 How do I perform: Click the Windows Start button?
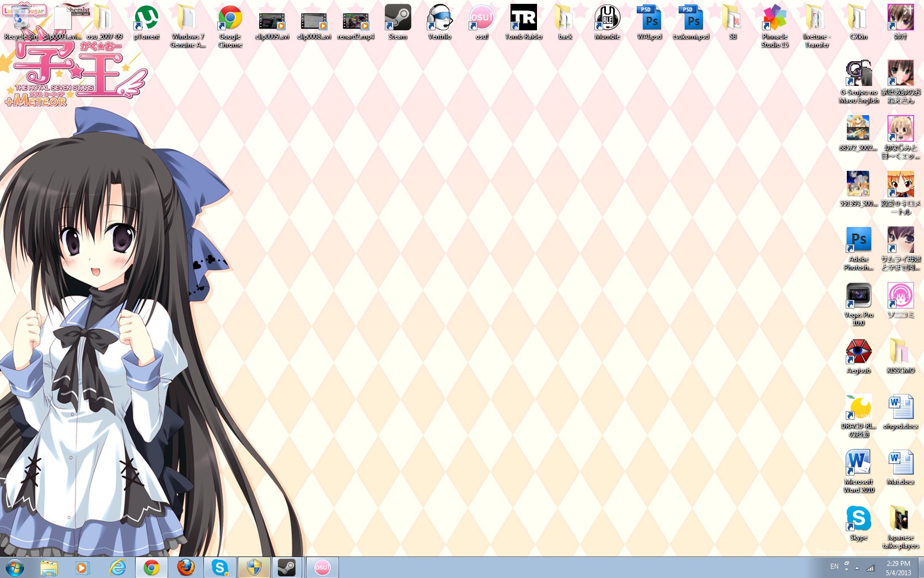tap(15, 567)
